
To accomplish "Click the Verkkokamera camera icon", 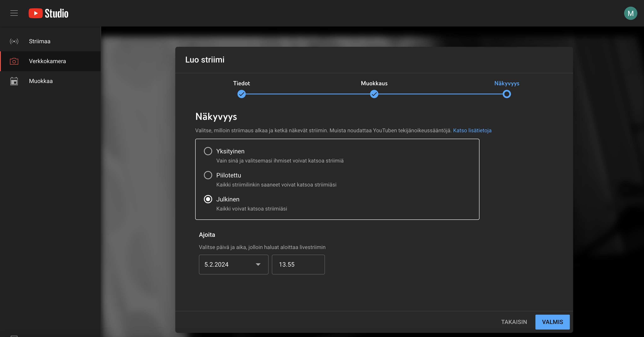I will click(x=14, y=61).
